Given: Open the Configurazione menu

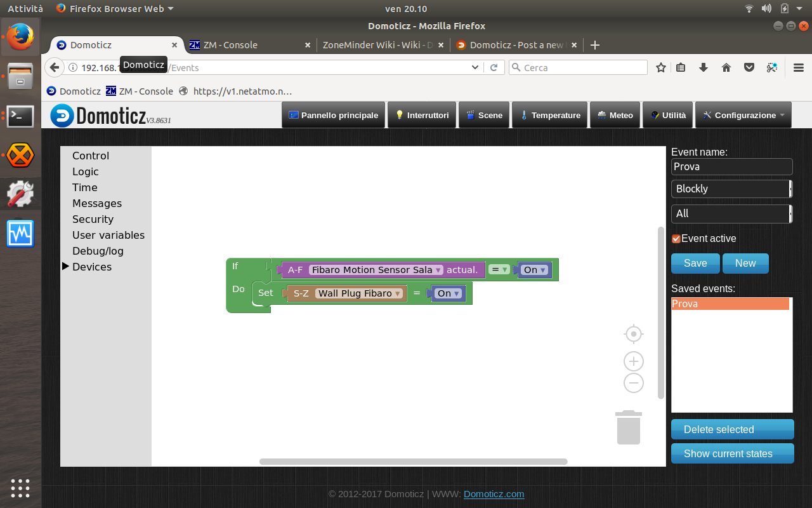Looking at the screenshot, I should click(743, 115).
